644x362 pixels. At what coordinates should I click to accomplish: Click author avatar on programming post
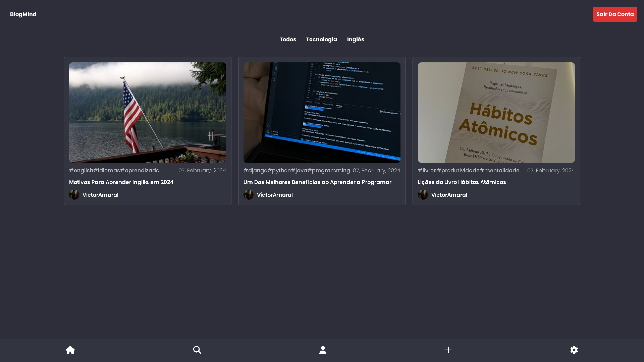point(249,195)
